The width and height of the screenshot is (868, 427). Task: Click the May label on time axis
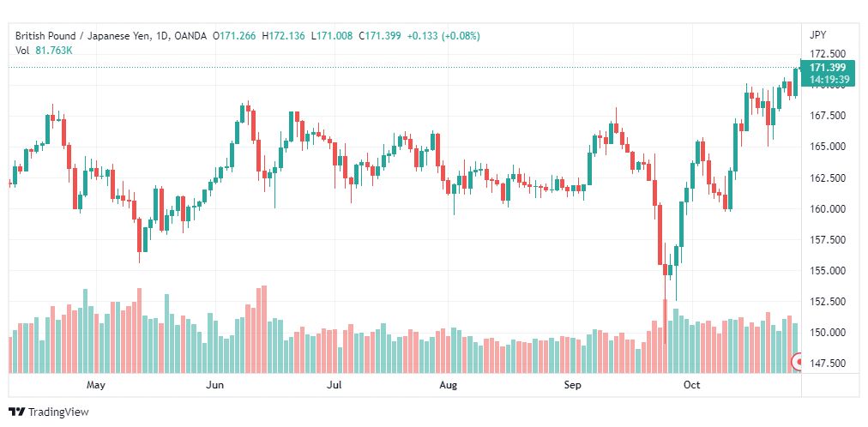pos(95,385)
